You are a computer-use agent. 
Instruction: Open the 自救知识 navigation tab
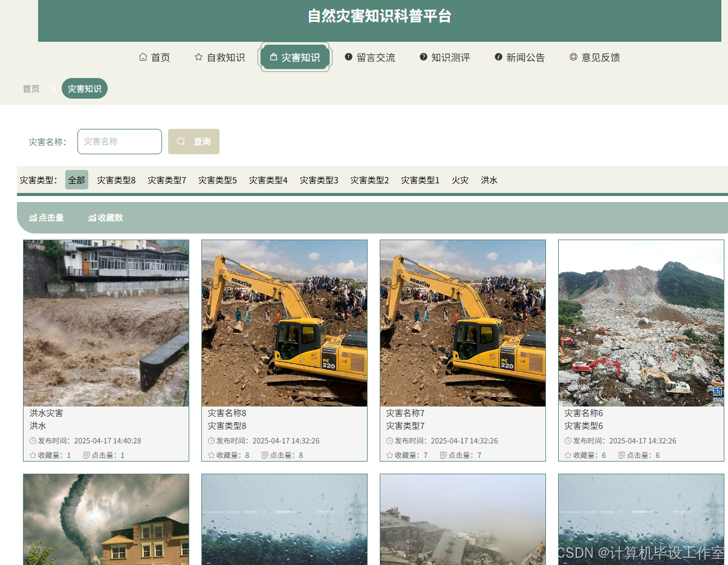pyautogui.click(x=219, y=57)
